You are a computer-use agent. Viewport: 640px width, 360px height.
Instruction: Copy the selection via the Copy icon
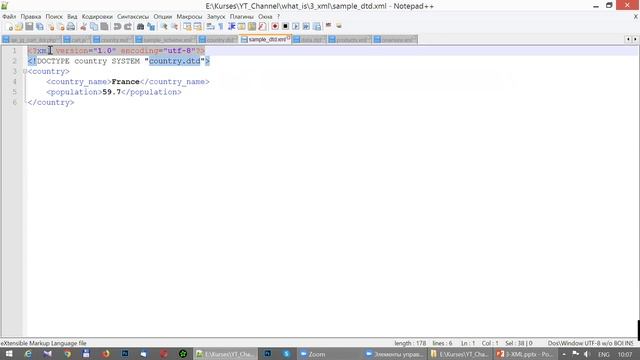(x=94, y=27)
